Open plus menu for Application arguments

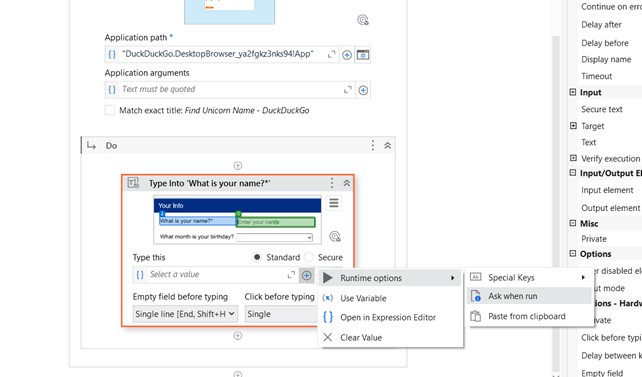pos(363,90)
